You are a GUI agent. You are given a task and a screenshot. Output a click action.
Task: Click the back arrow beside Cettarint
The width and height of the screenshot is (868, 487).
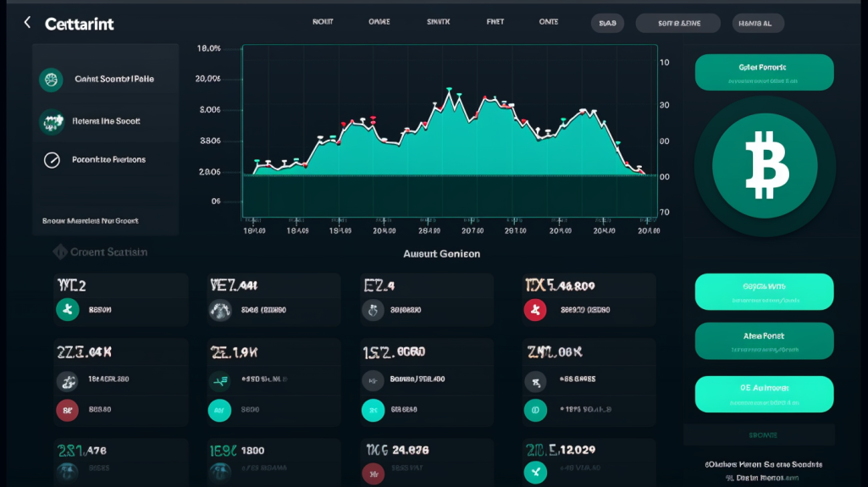pyautogui.click(x=27, y=23)
